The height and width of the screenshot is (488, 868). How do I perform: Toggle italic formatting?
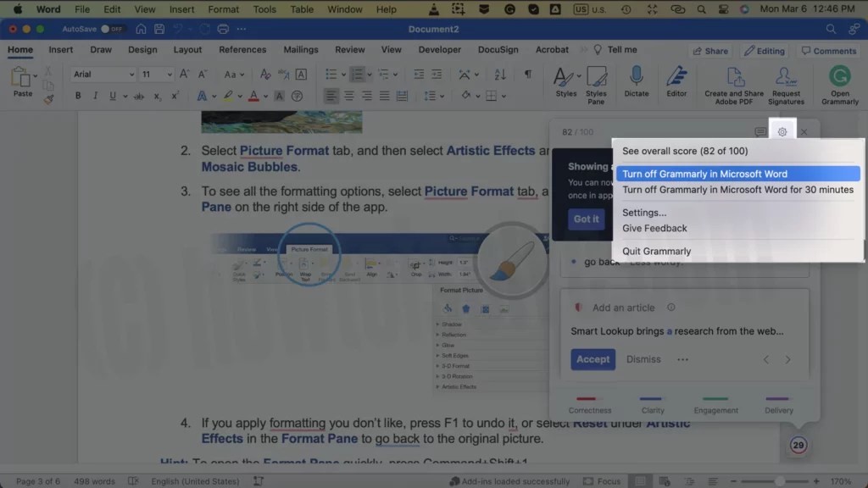pyautogui.click(x=95, y=95)
